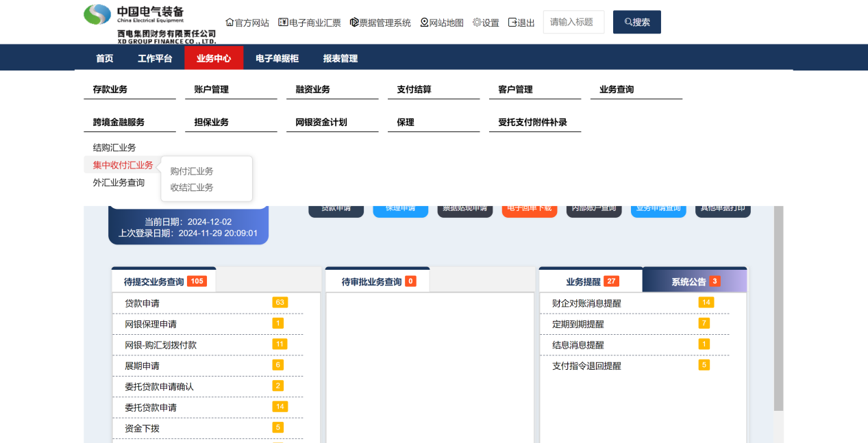Expand the 融资业务 menu category

(x=313, y=90)
